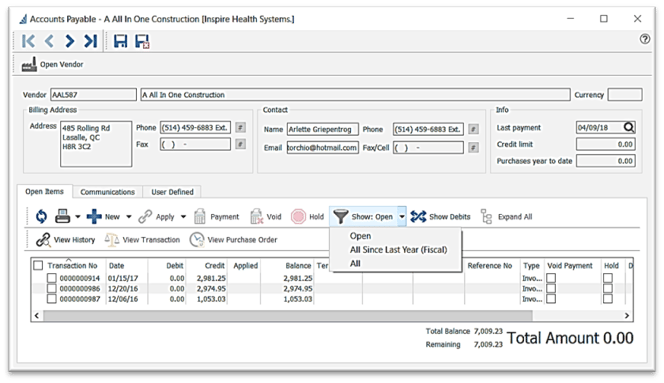
Task: Toggle Void Payment for transaction 0000000914
Action: [551, 278]
